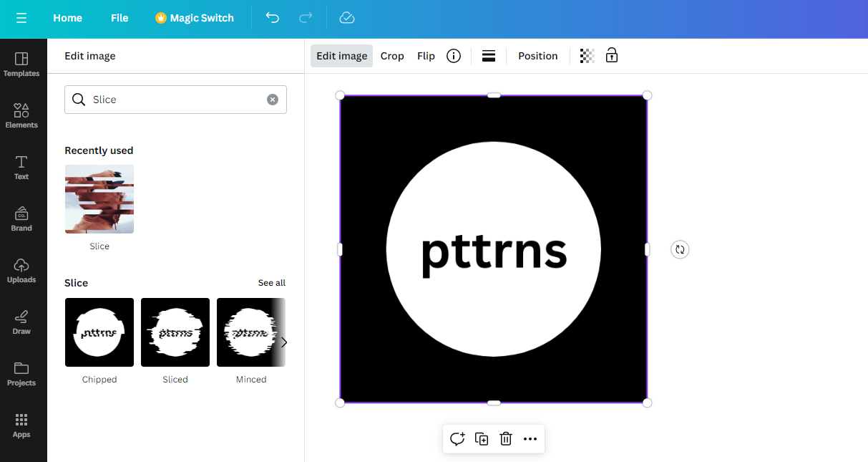This screenshot has height=462, width=868.
Task: Open the Projects sidebar panel
Action: 21,374
